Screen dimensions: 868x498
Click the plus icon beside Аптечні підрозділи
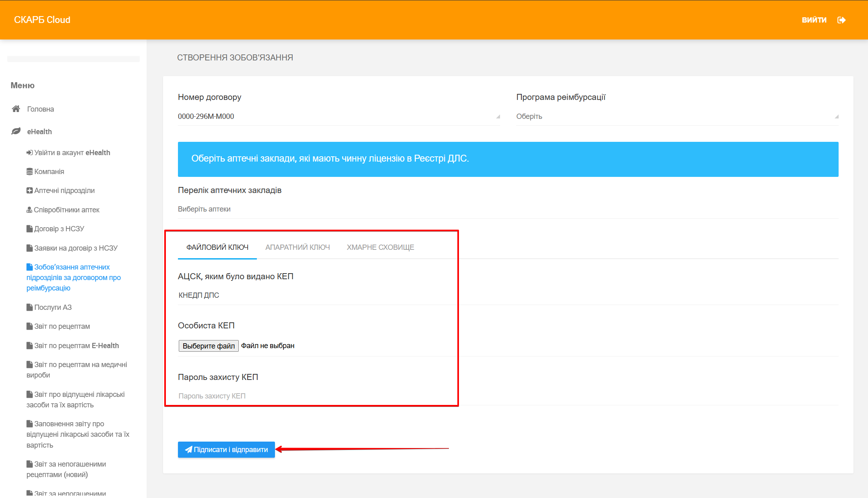[x=29, y=191]
